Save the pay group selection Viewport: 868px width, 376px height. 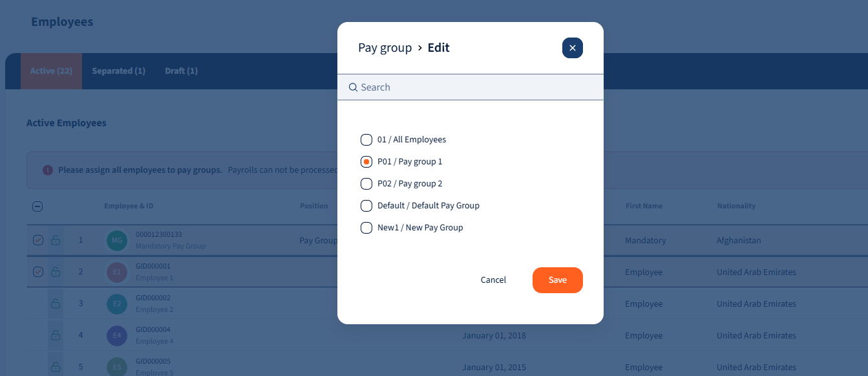(x=557, y=280)
